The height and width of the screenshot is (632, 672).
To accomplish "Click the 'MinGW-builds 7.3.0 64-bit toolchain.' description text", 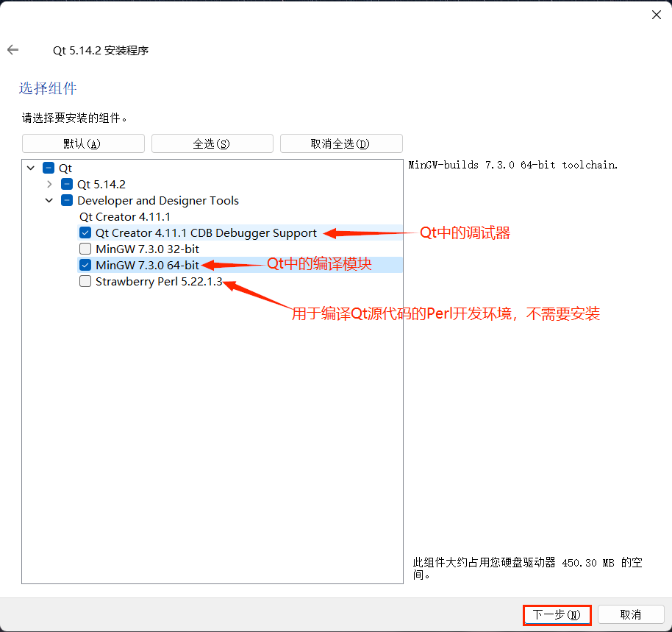I will [x=513, y=165].
